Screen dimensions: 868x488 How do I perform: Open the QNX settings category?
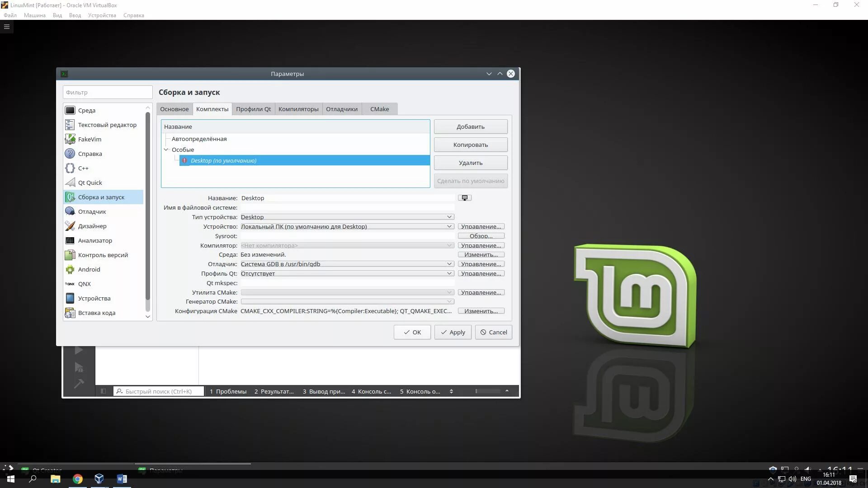(104, 284)
